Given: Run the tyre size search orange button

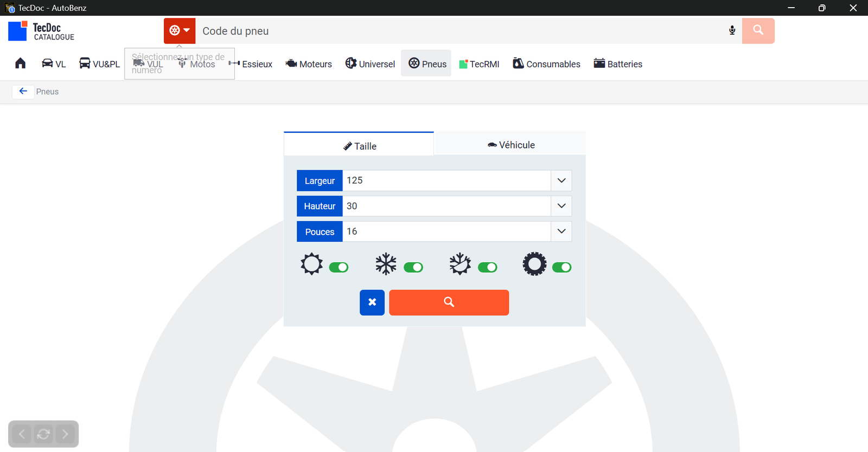Looking at the screenshot, I should (x=449, y=302).
